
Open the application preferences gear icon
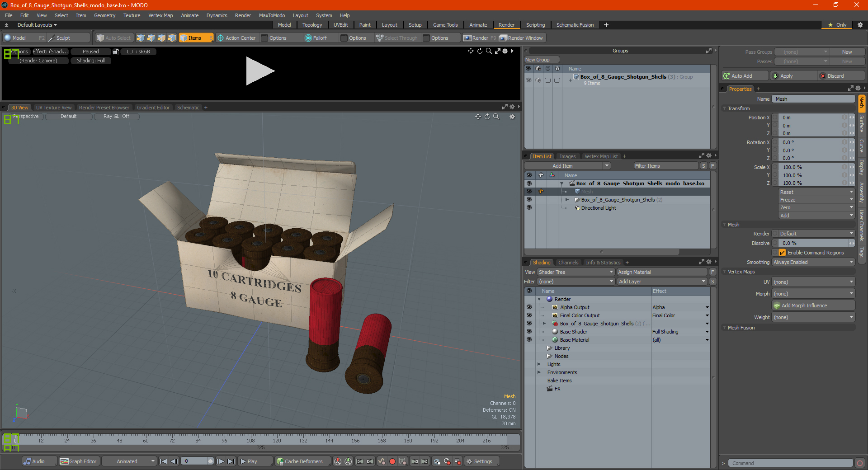pos(860,25)
